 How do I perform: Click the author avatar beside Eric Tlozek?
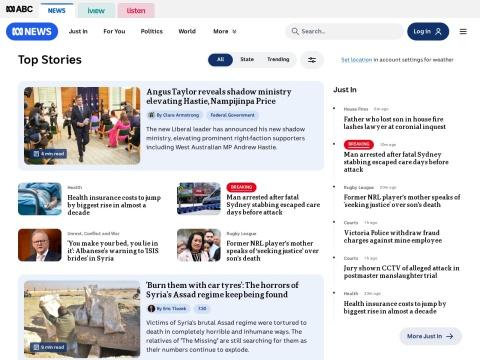tap(151, 308)
